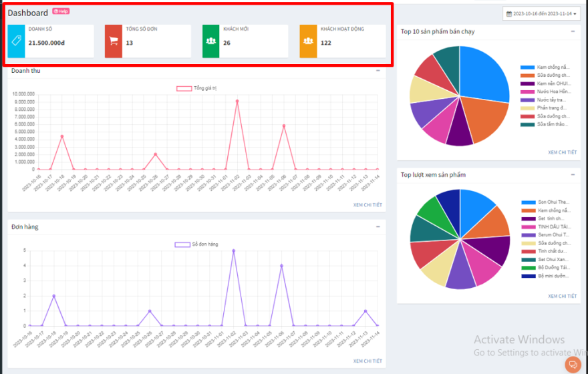This screenshot has height=374, width=588.
Task: Collapse the Top 10 sản phẩm bán chạy panel
Action: (573, 31)
